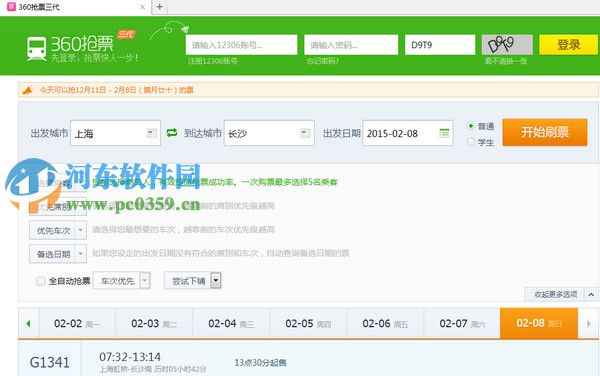This screenshot has height=376, width=600.
Task: Select the 02-08 date tab
Action: point(539,323)
